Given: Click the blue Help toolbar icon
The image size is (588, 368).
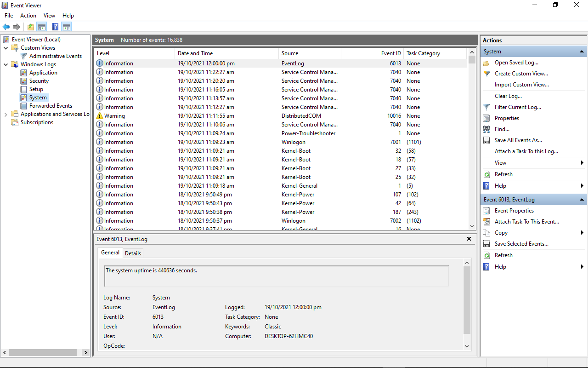Looking at the screenshot, I should click(55, 27).
